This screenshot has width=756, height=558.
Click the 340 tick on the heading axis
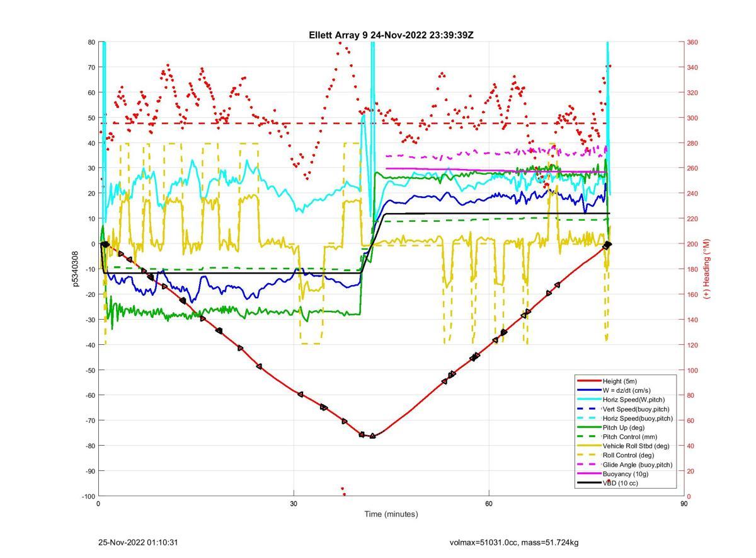point(692,67)
